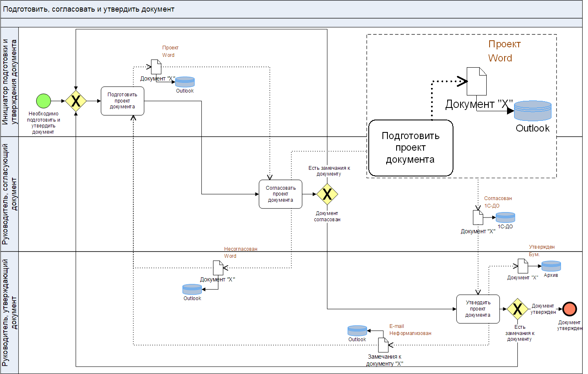The width and height of the screenshot is (588, 374).
Task: Select the red end event circle
Action: (x=570, y=309)
